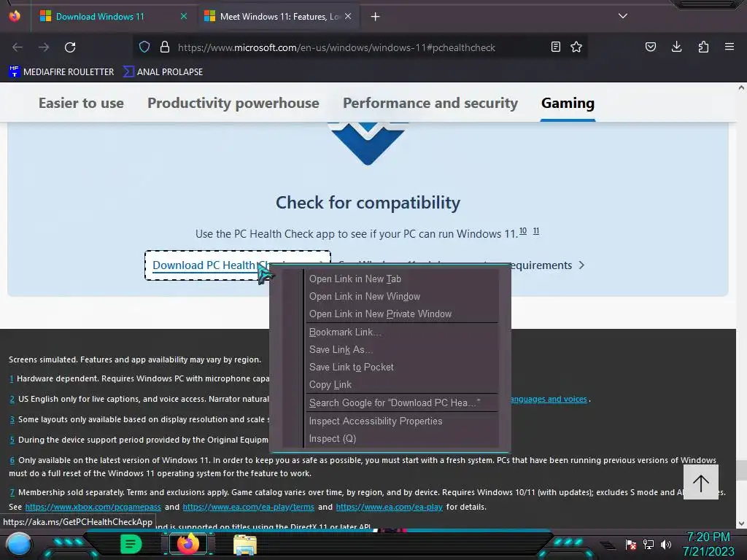
Task: Click the page scrollbar up arrow
Action: [x=741, y=87]
